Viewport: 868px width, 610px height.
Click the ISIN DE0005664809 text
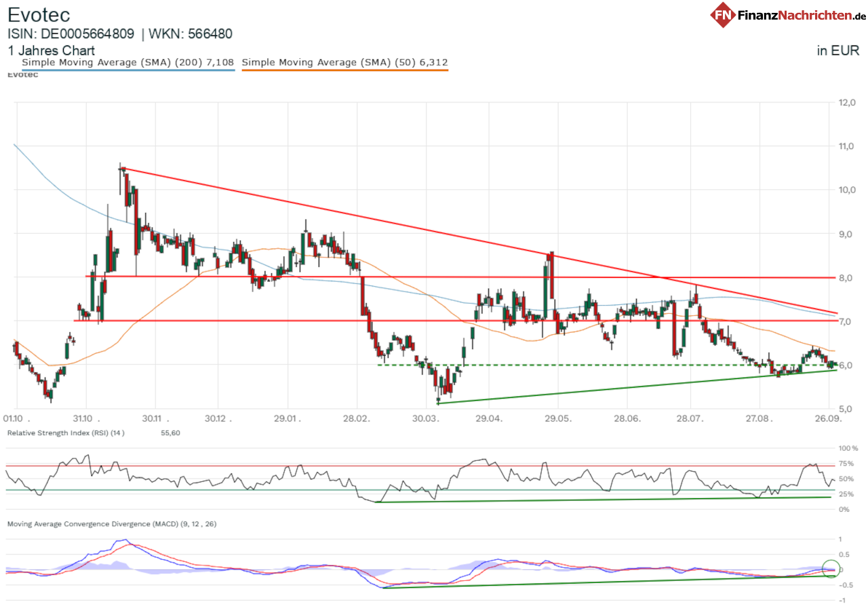click(x=71, y=34)
